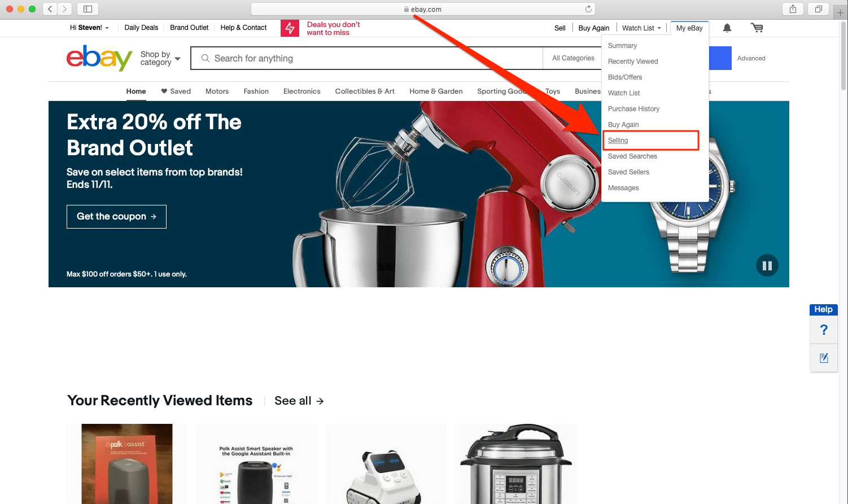
Task: Expand the Watch List dropdown
Action: (641, 28)
